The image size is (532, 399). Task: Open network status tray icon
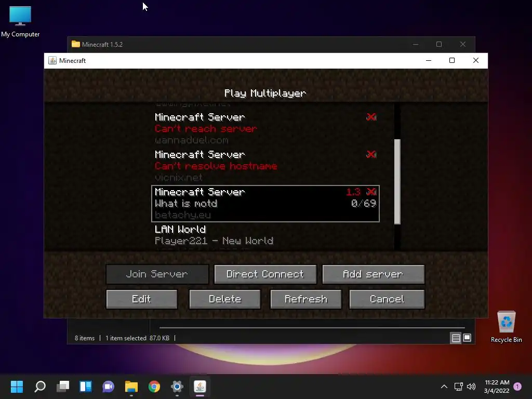(x=459, y=387)
